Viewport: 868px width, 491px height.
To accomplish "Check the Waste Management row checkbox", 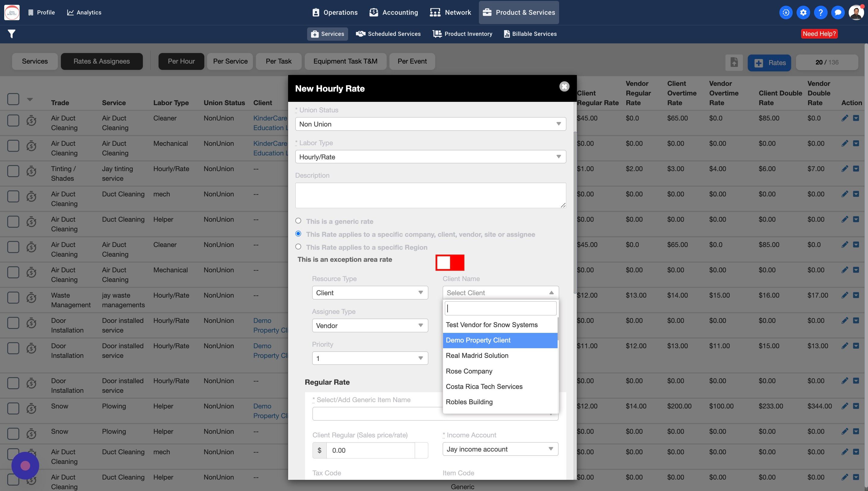I will 13,298.
